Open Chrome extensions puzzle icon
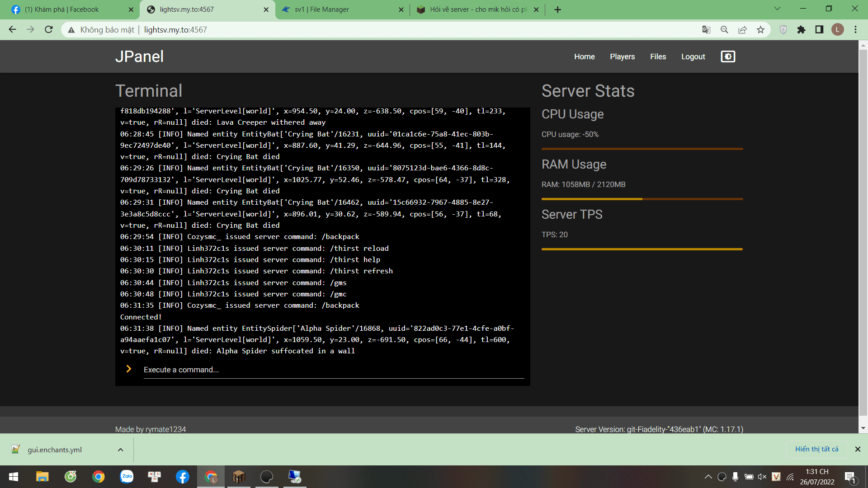The height and width of the screenshot is (488, 868). (x=801, y=30)
